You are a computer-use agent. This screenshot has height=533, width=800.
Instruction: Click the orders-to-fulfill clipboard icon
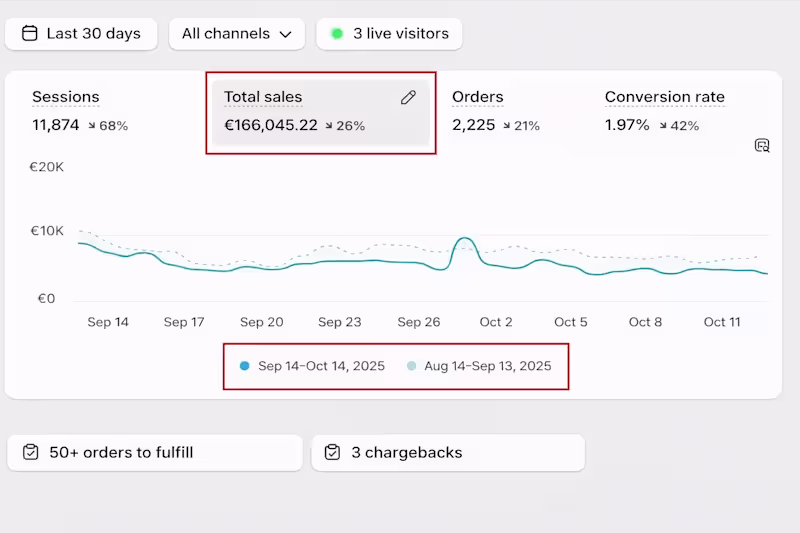coord(31,453)
